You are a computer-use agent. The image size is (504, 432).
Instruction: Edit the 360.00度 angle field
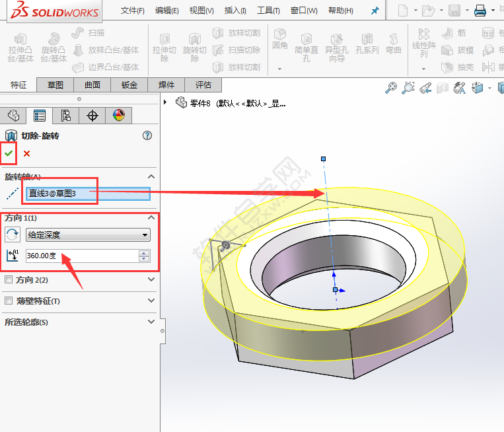click(82, 256)
